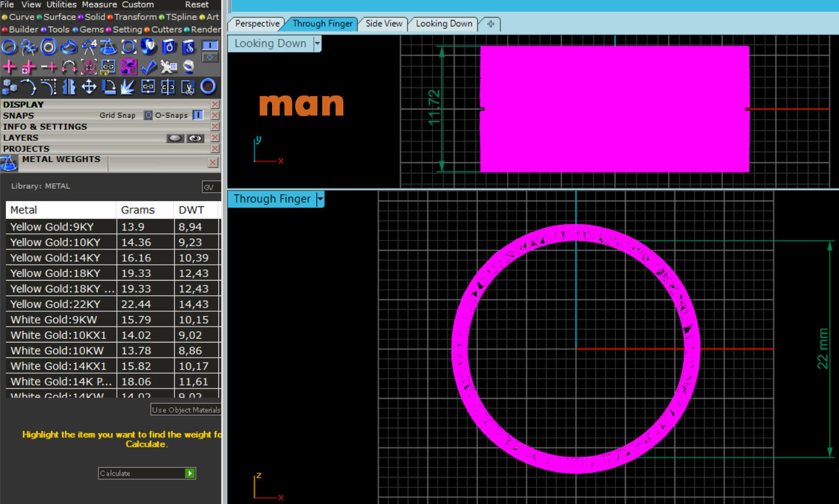Expand the SNAPS panel header

click(x=110, y=116)
